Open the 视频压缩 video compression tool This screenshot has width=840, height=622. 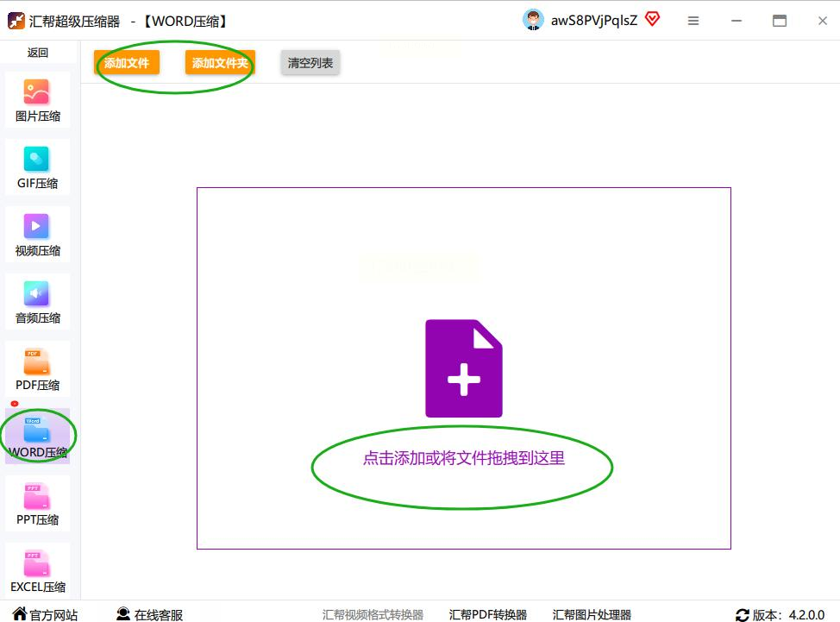(37, 235)
